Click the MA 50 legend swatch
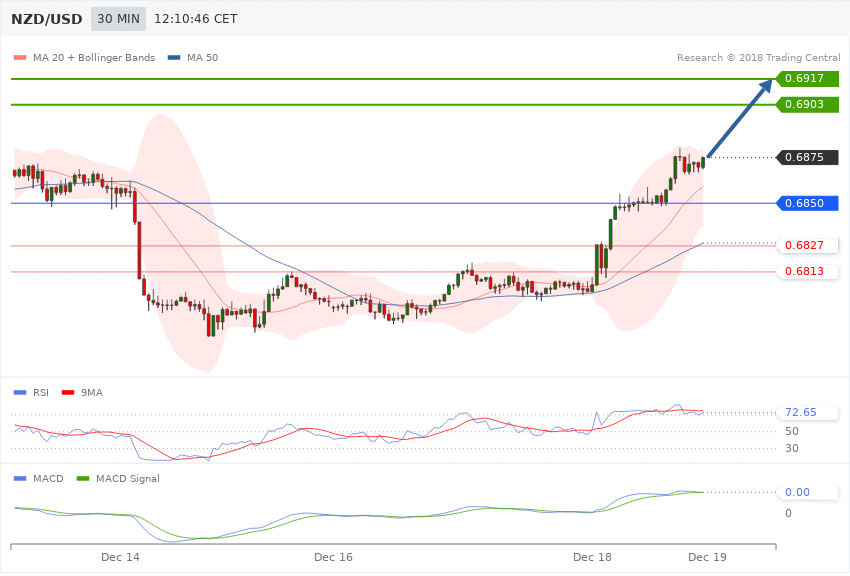This screenshot has width=850, height=576. click(x=174, y=57)
